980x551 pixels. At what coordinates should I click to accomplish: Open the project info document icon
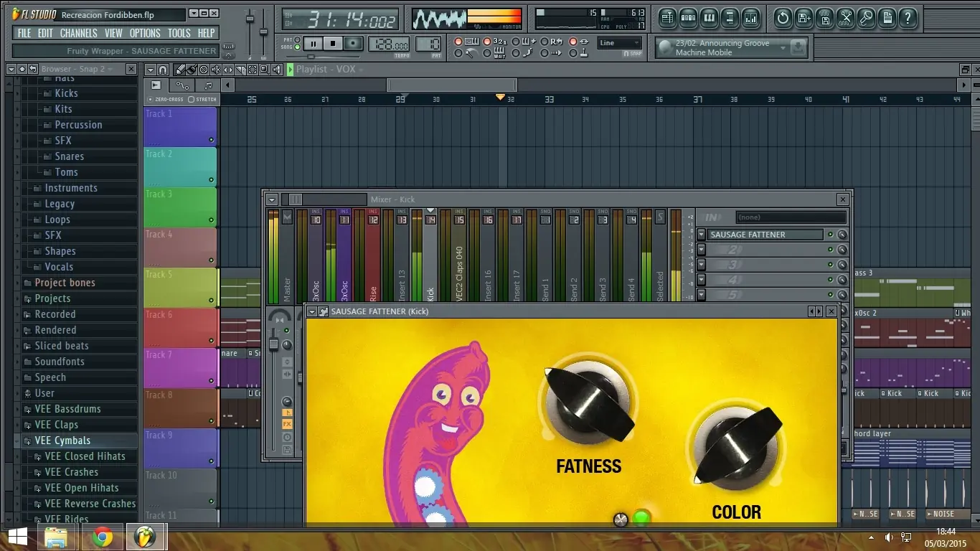pyautogui.click(x=887, y=18)
